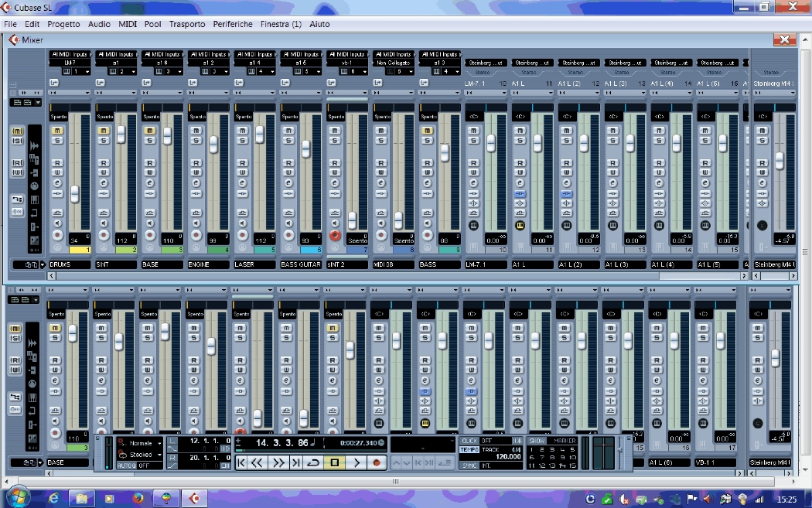Open VST instrument editor for LM-7.1 channel

point(474,225)
